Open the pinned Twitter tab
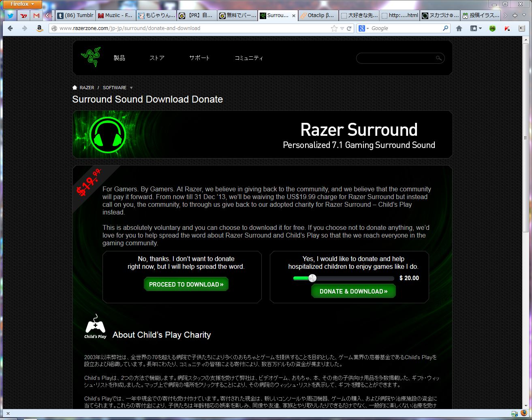 [11, 16]
